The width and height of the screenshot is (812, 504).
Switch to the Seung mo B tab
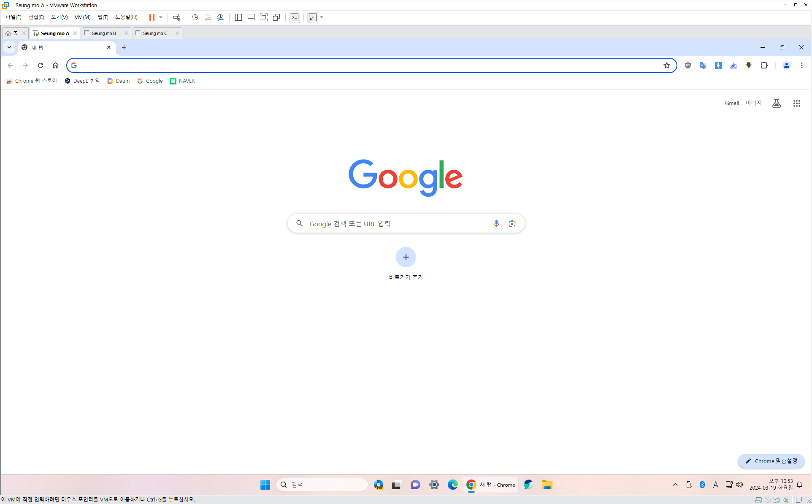coord(104,33)
